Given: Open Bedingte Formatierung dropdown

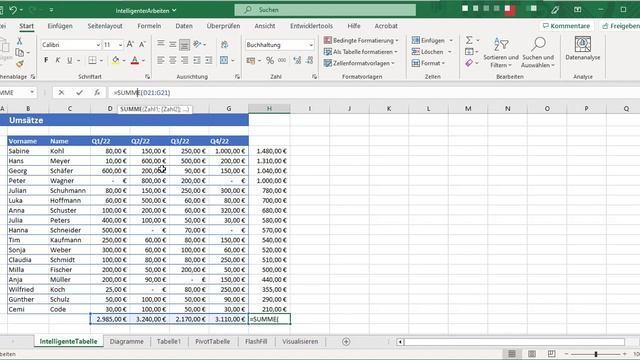Looking at the screenshot, I should 361,40.
